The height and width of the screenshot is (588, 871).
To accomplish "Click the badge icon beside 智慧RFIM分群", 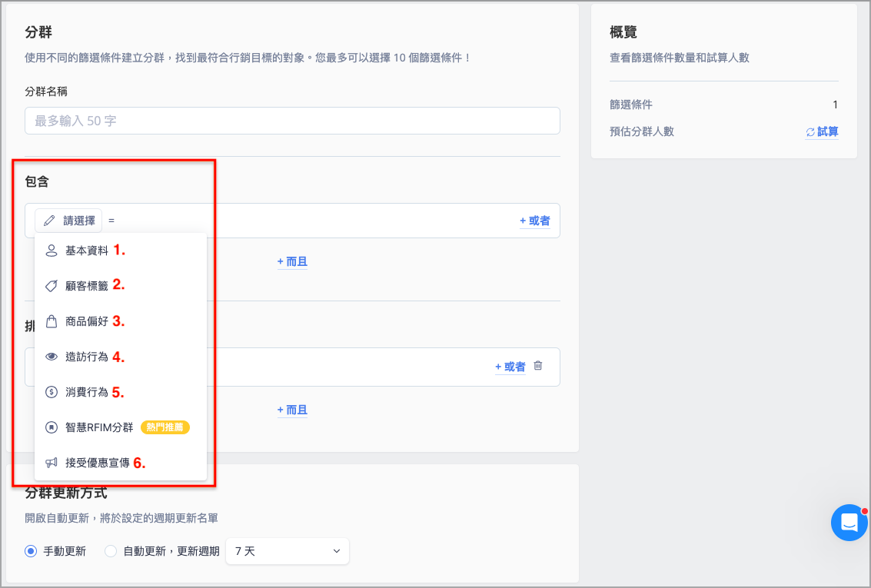I will 51,427.
